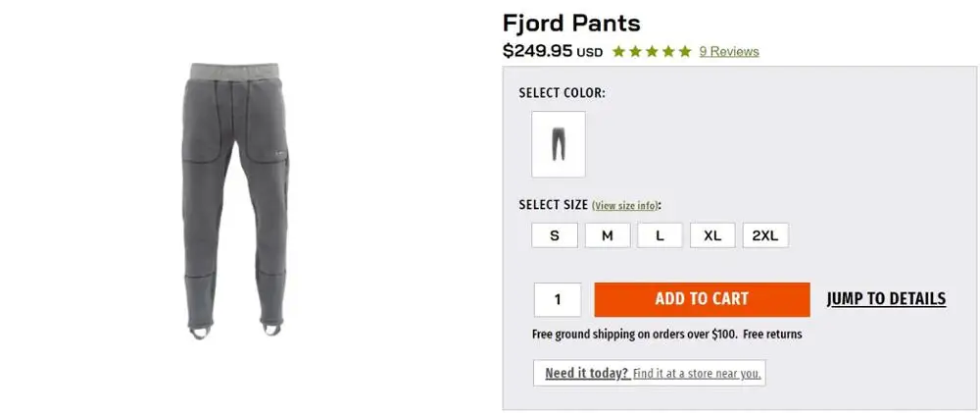Screen dimensions: 980x413
Task: Select the XL size option
Action: 712,235
